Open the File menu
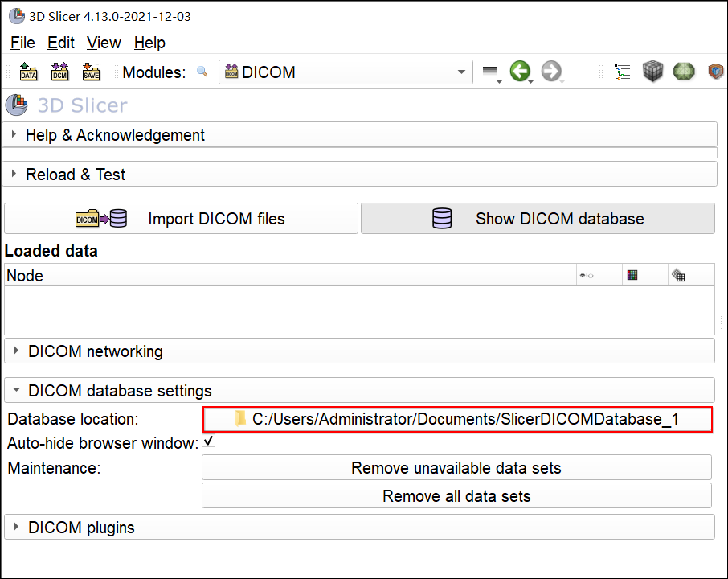The image size is (728, 579). [22, 43]
